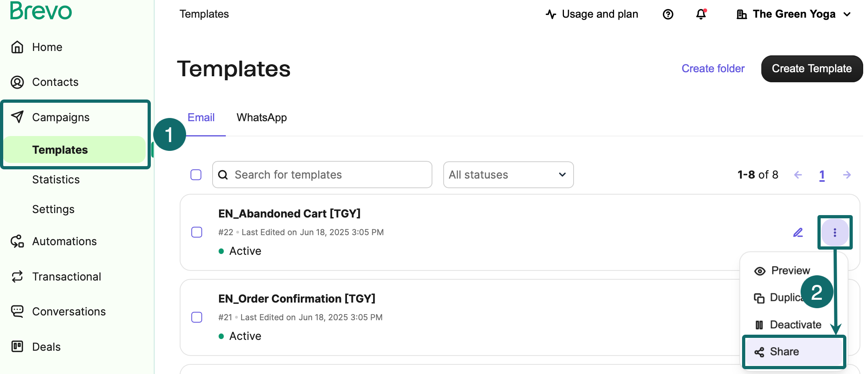The image size is (868, 374).
Task: Click the Brevo logo
Action: (x=41, y=11)
